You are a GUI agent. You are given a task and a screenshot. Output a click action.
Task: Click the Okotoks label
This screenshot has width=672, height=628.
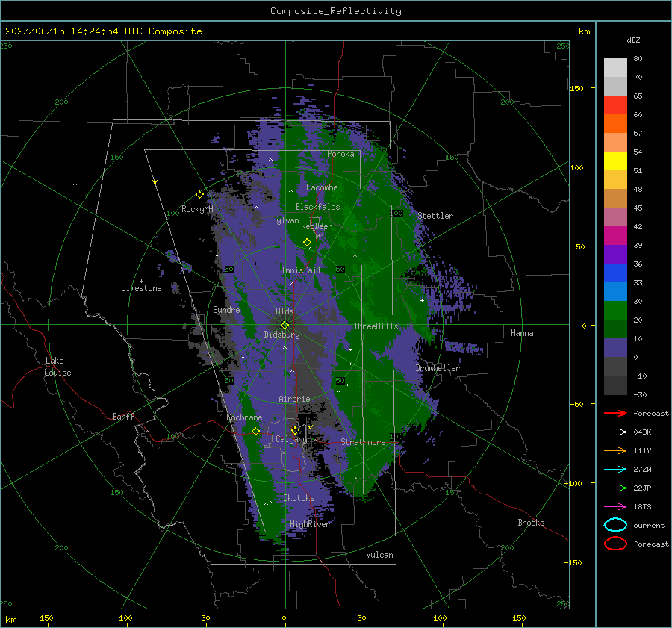[299, 498]
